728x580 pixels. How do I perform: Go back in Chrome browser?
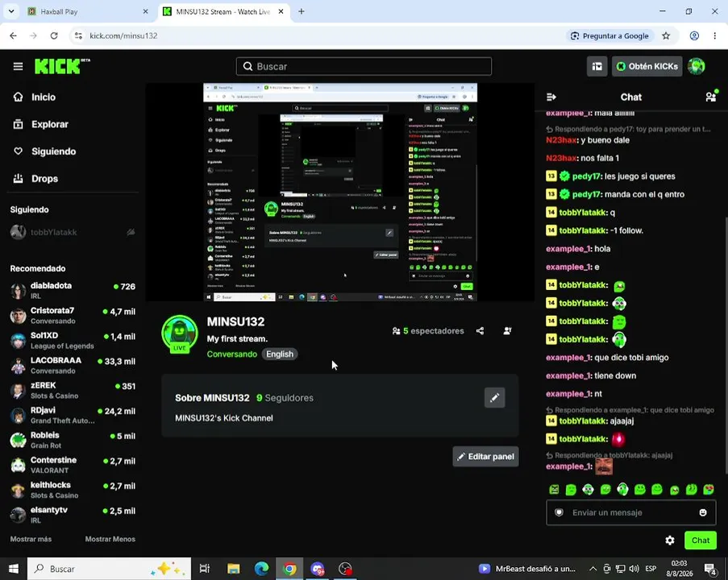[x=13, y=35]
